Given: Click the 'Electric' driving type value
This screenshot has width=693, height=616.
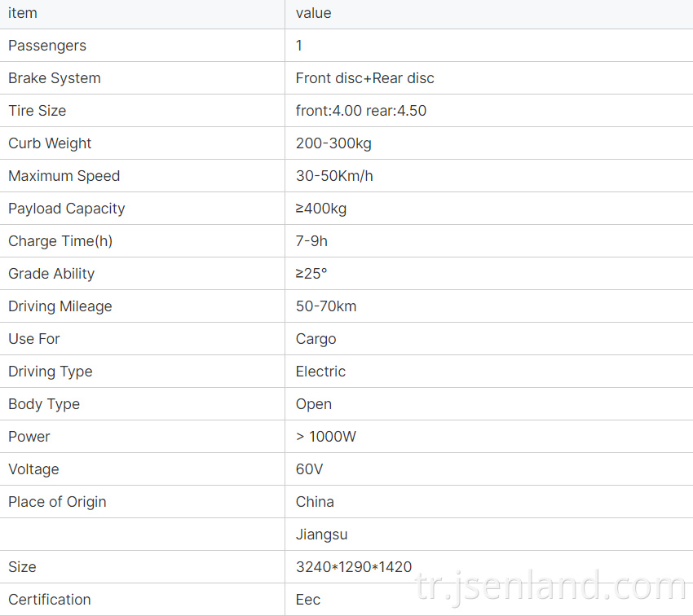Looking at the screenshot, I should coord(321,372).
